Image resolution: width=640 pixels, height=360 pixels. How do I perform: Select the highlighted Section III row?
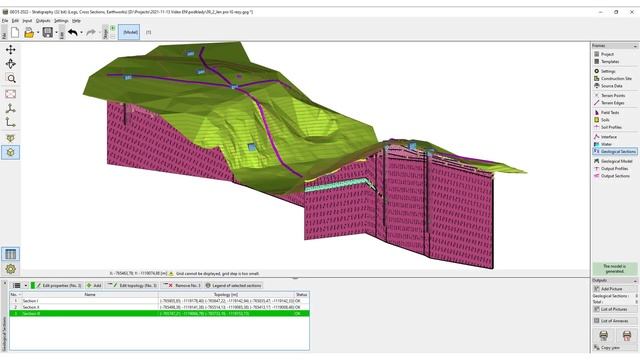(x=159, y=313)
